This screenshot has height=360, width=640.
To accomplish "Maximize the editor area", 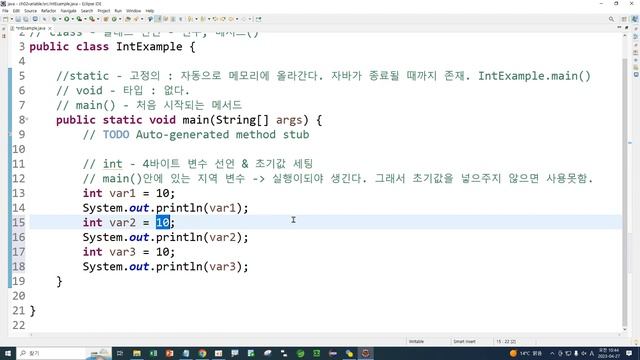I will (627, 27).
